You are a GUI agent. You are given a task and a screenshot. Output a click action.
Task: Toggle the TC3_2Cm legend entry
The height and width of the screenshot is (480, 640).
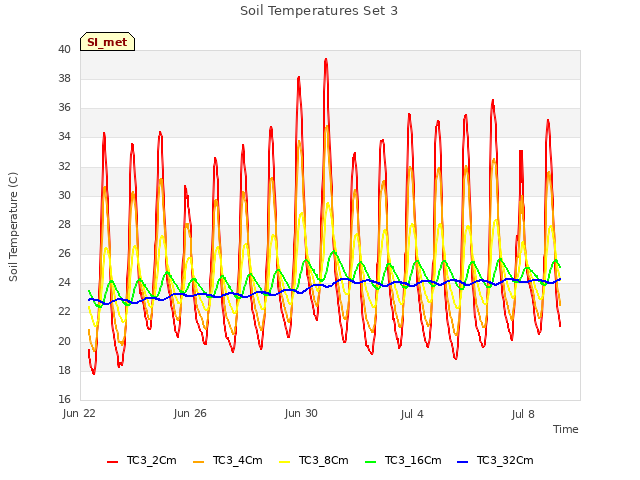click(142, 461)
